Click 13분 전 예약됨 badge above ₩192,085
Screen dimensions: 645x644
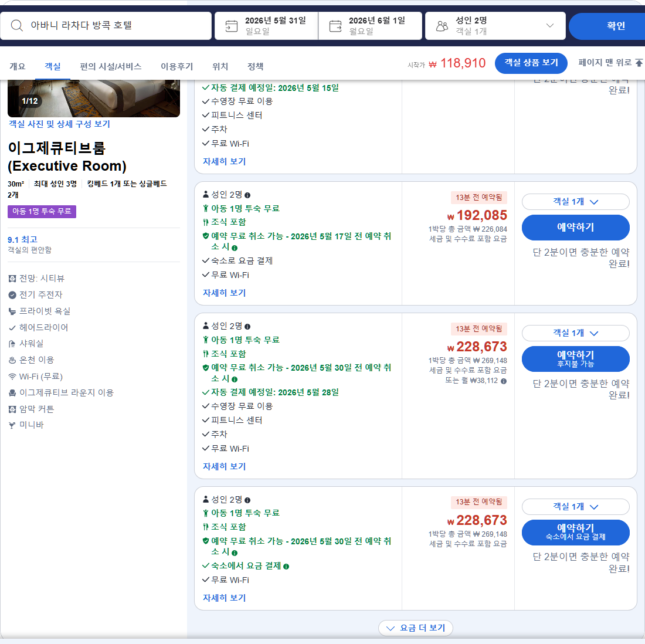click(x=479, y=198)
